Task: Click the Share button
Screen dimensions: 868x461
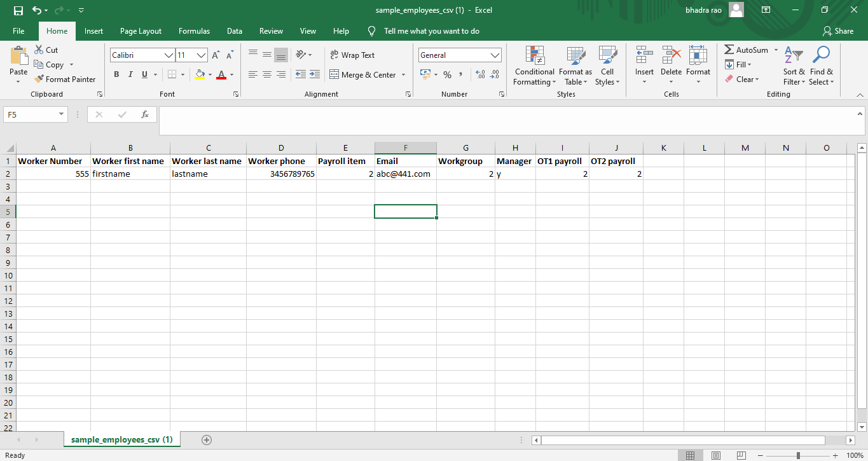Action: [837, 31]
